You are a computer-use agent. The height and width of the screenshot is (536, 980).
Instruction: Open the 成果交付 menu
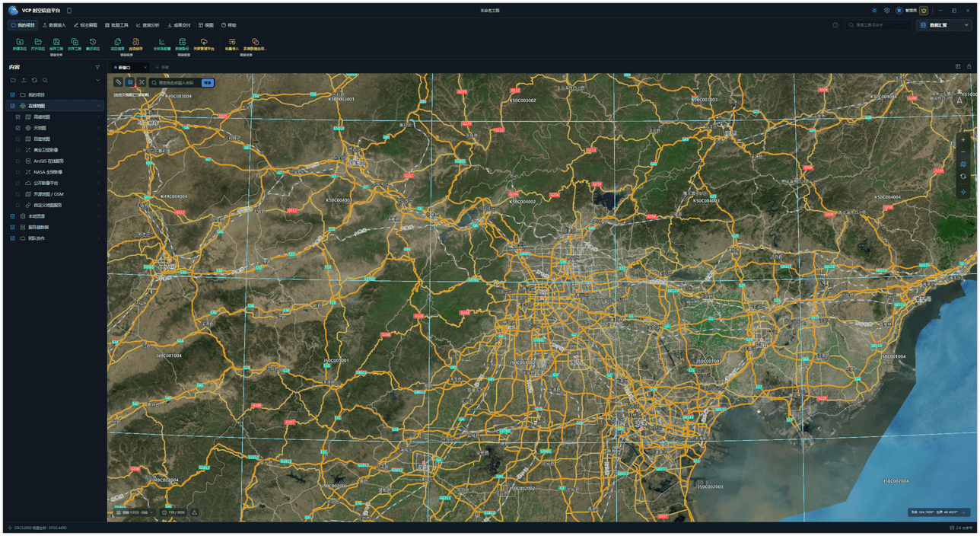(x=179, y=25)
